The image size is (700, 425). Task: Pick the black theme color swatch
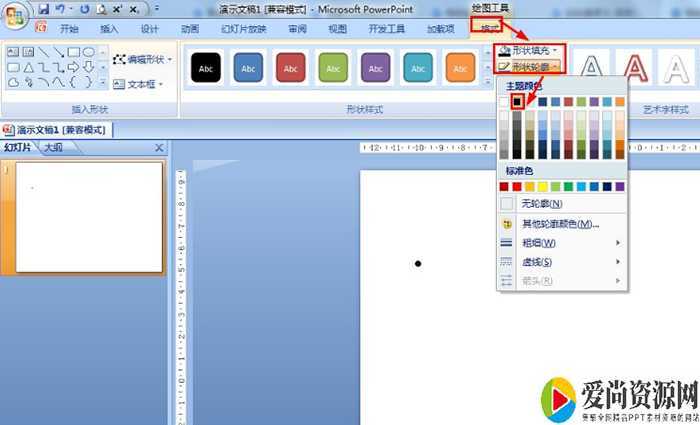[x=517, y=101]
